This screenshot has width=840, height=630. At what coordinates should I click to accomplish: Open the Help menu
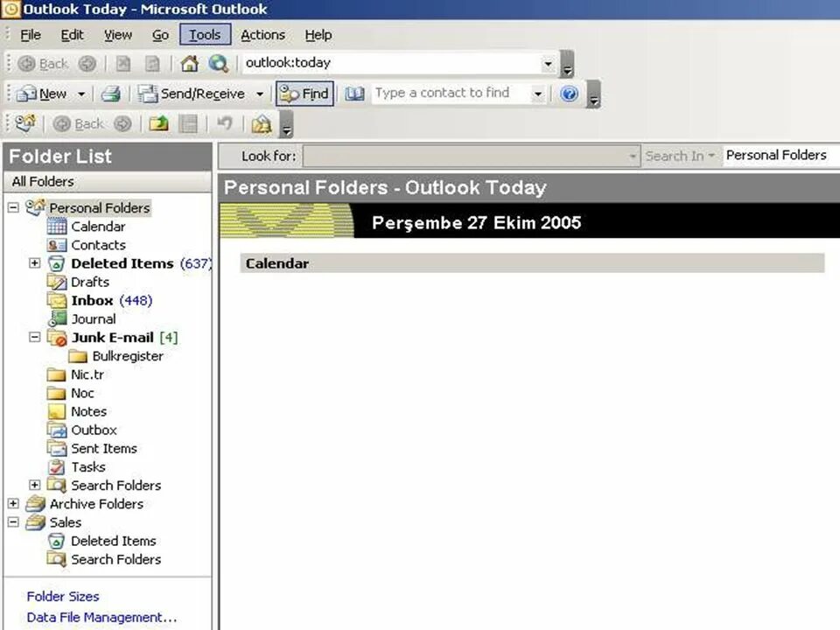318,35
